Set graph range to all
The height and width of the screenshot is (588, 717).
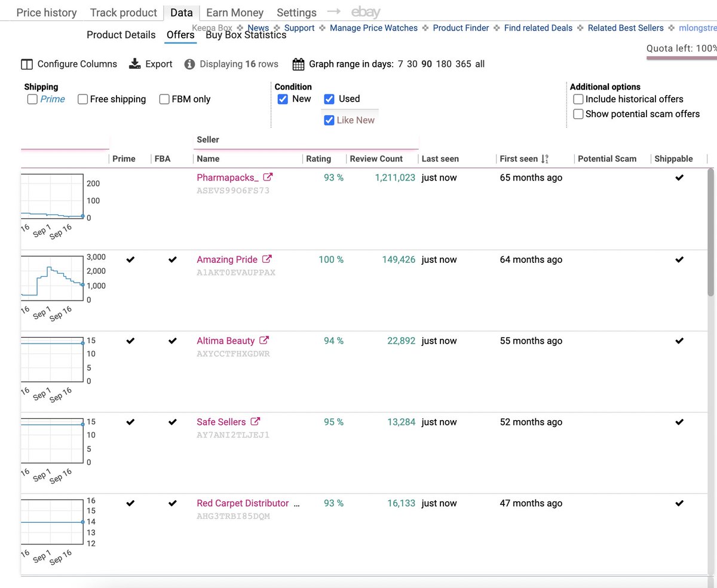[x=480, y=64]
